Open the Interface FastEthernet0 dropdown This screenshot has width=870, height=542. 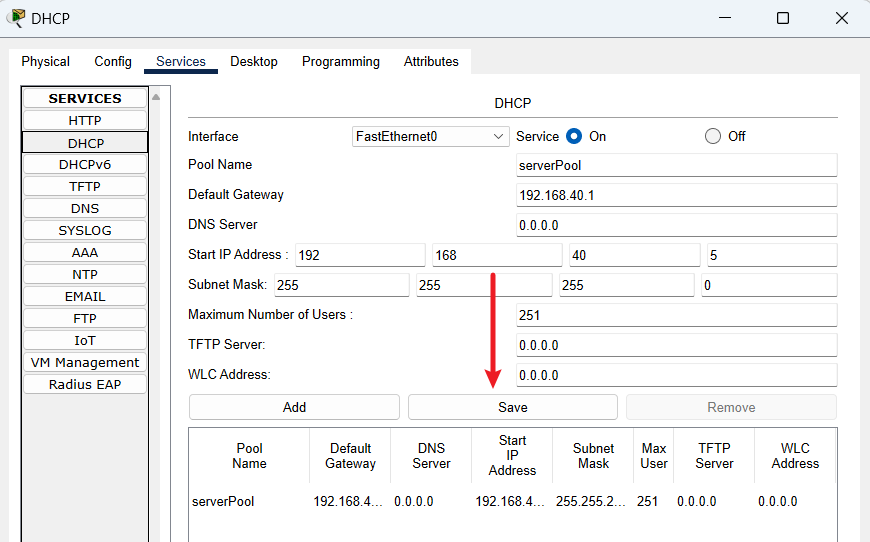(430, 136)
